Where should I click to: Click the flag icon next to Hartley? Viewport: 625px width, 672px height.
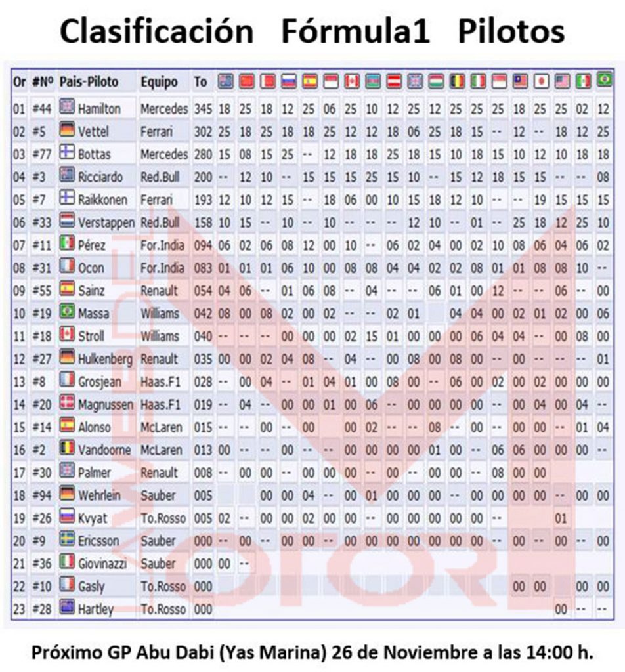(67, 608)
